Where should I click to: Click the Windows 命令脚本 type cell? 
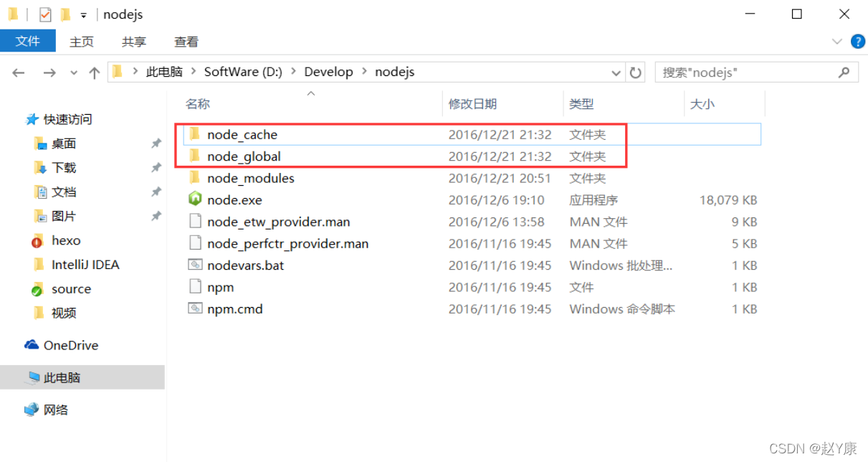[622, 309]
